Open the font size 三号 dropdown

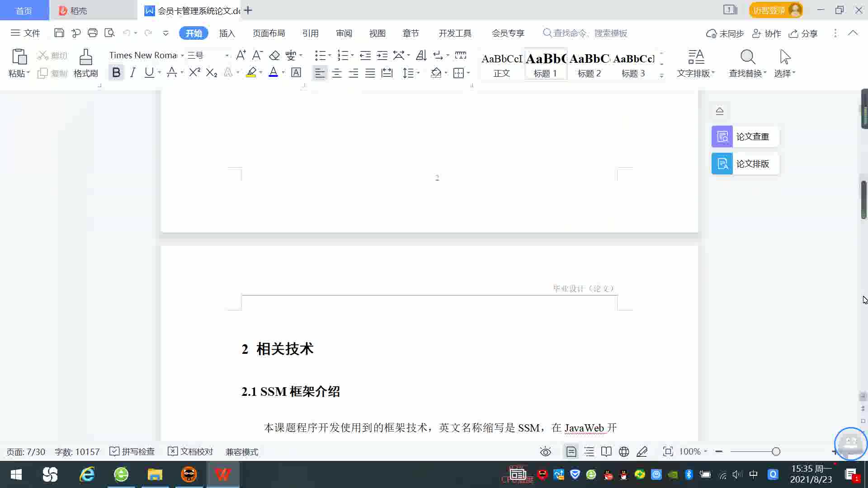point(227,56)
